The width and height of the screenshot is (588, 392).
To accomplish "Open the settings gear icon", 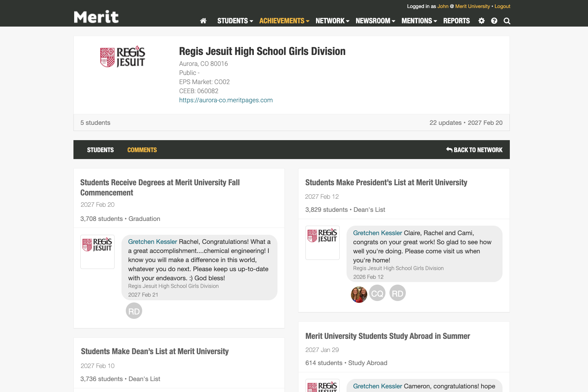I will (481, 21).
